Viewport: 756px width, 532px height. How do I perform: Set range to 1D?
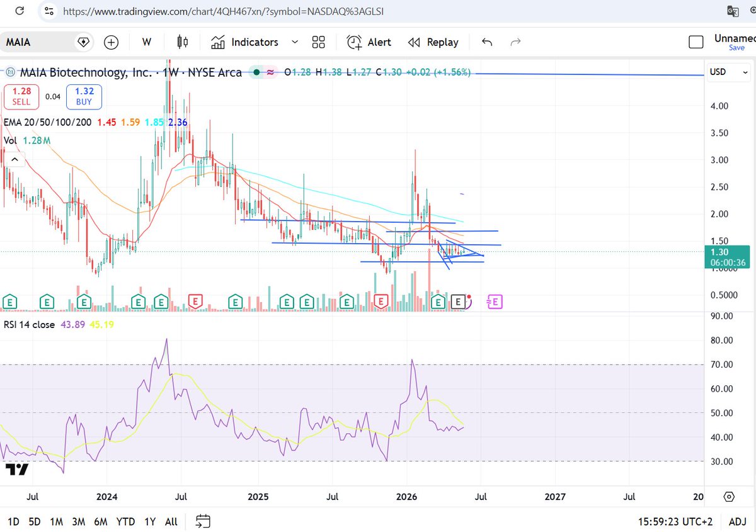click(x=13, y=521)
